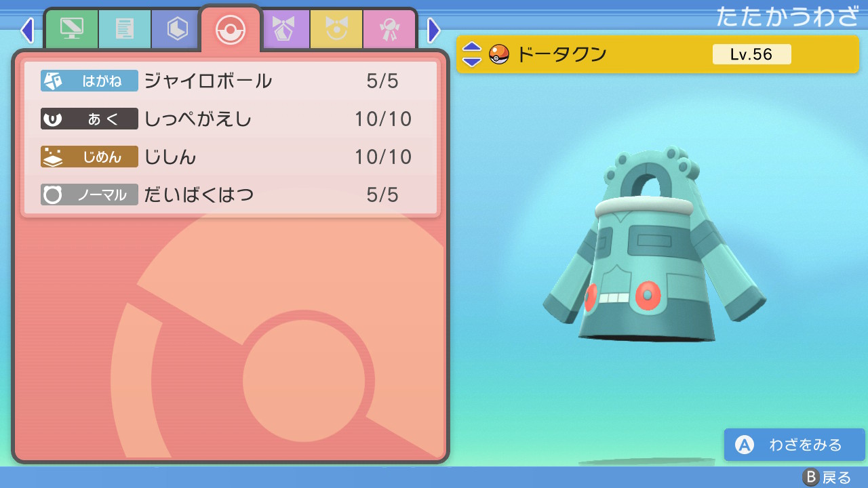Click the あく dark type badge

tap(90, 119)
